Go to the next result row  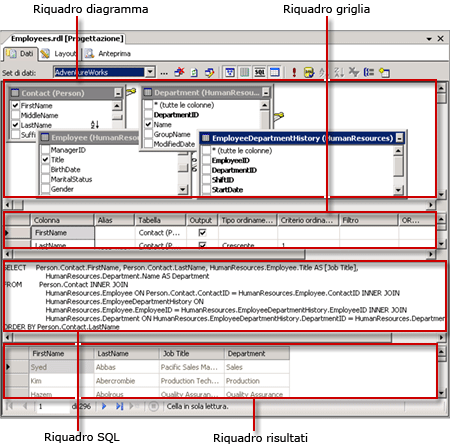tap(104, 406)
